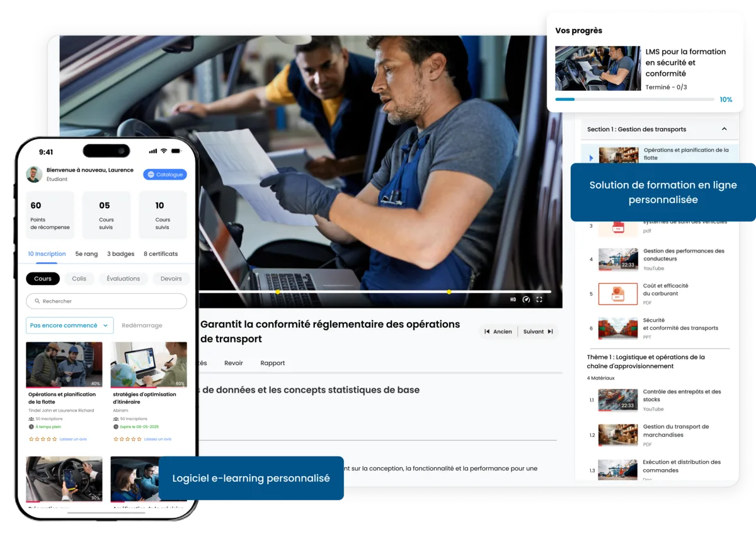Enter fullscreen with the video player icon

[x=538, y=299]
